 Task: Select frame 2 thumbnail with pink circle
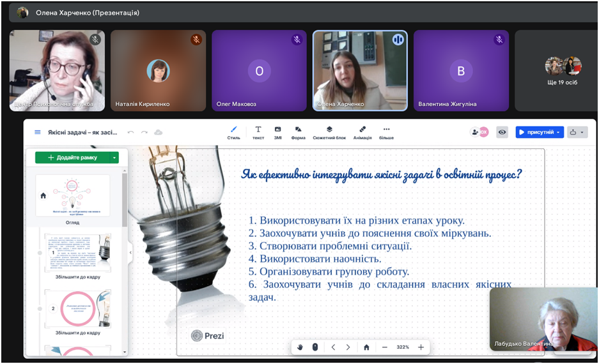click(x=78, y=308)
